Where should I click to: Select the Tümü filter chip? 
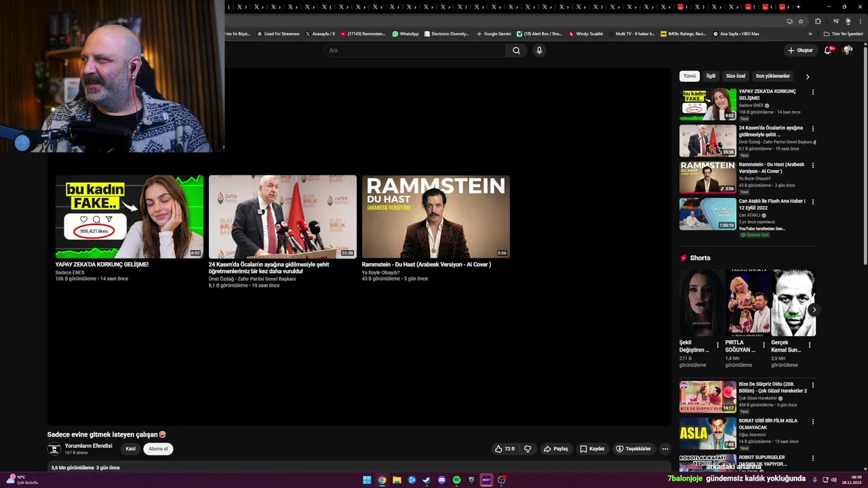click(x=689, y=76)
